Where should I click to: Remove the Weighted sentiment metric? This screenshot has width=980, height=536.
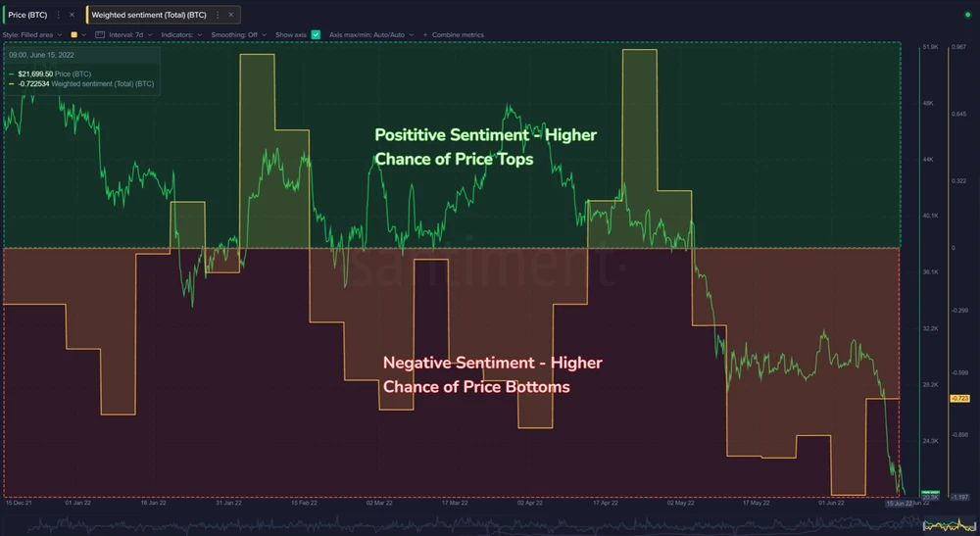(230, 15)
